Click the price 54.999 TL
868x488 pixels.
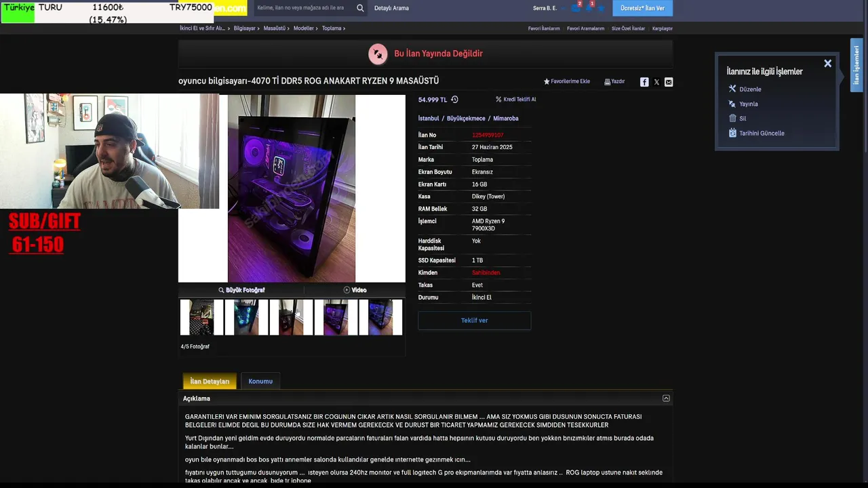pos(433,100)
